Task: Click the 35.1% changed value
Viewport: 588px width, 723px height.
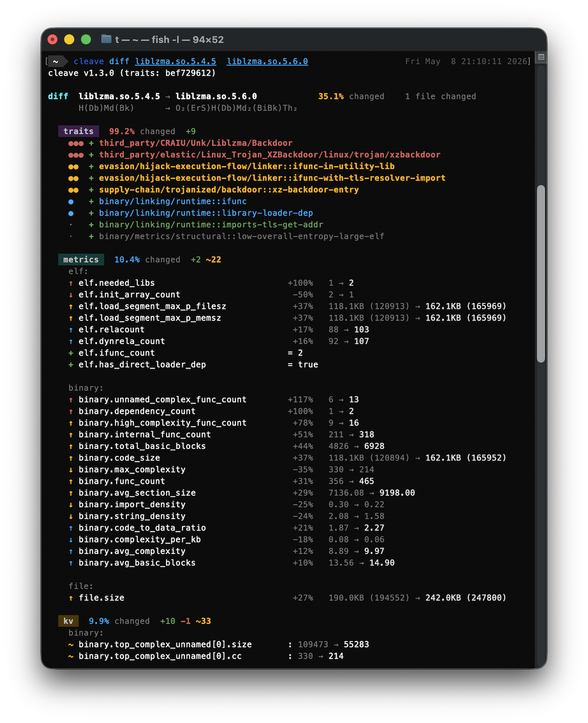Action: coord(331,97)
